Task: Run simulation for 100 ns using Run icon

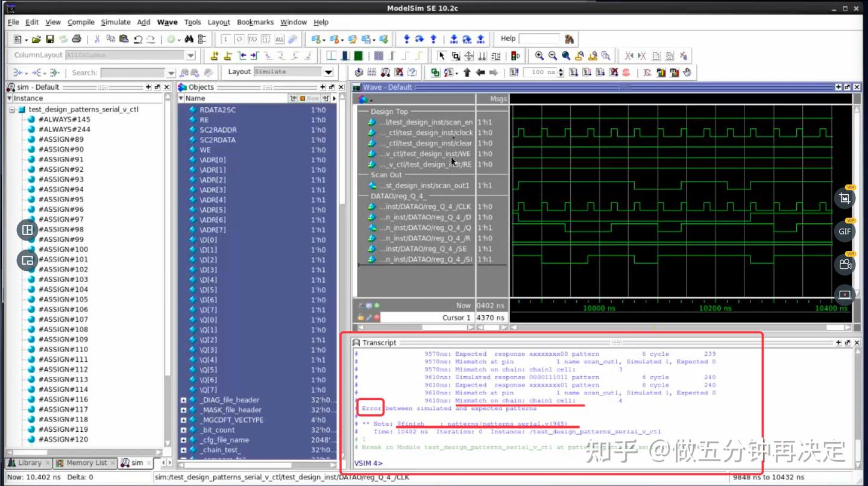Action: [573, 72]
